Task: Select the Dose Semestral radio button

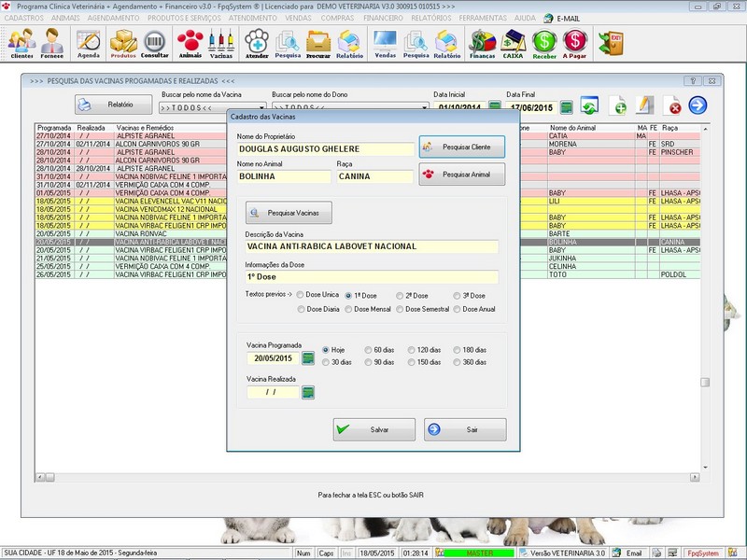Action: pos(401,309)
